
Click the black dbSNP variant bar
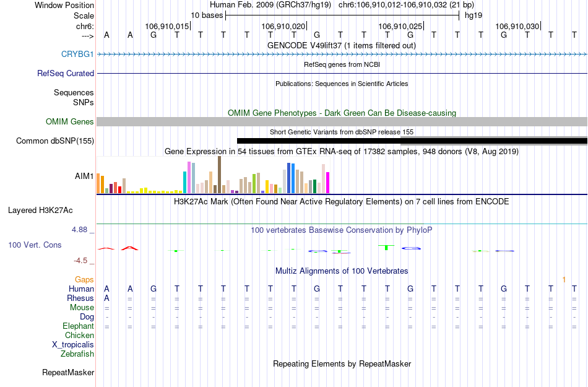412,141
